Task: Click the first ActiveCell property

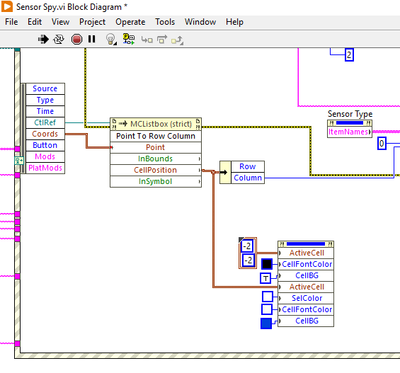Action: (x=306, y=253)
